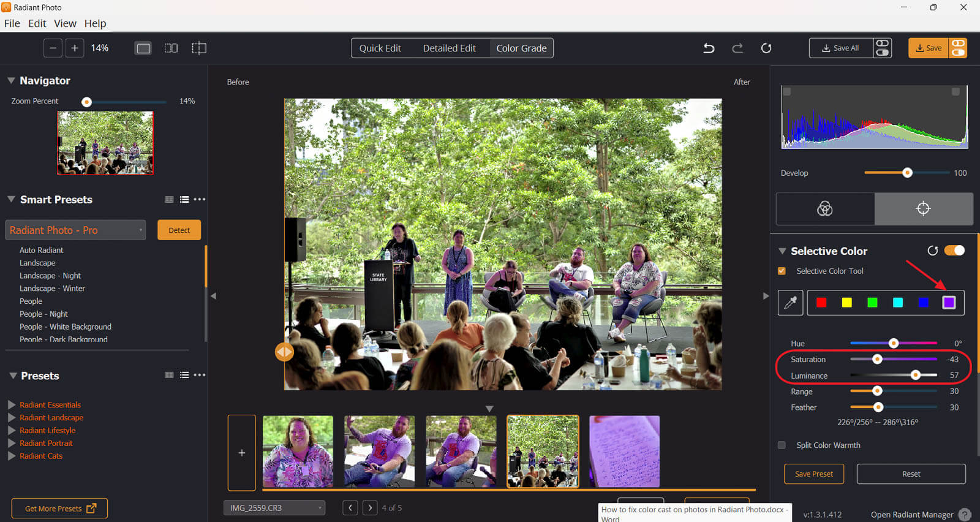Click the undo arrow icon
Image resolution: width=980 pixels, height=522 pixels.
pyautogui.click(x=709, y=48)
